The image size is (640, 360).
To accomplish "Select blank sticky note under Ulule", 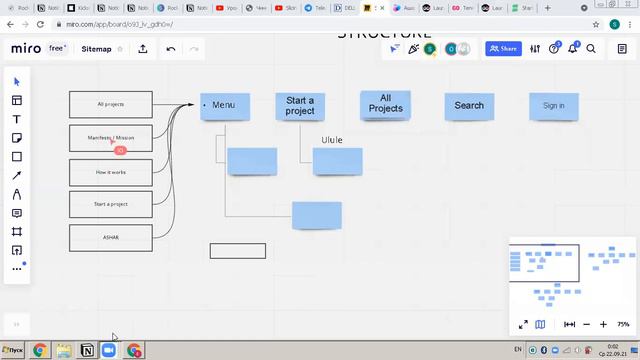I will coord(338,162).
